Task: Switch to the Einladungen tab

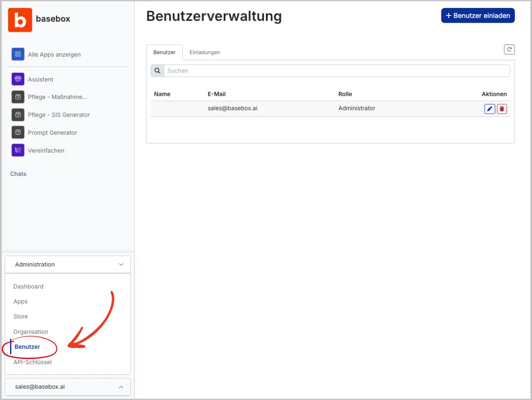Action: pyautogui.click(x=205, y=52)
